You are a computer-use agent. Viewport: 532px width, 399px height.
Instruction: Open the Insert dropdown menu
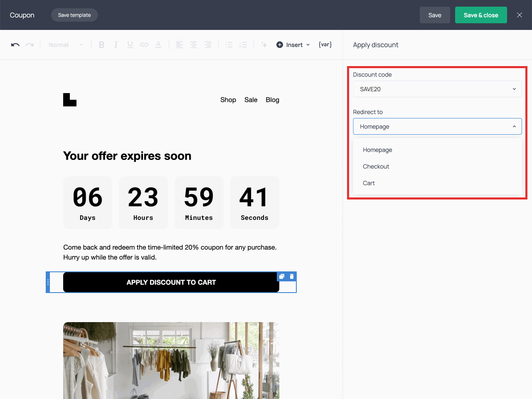(293, 45)
